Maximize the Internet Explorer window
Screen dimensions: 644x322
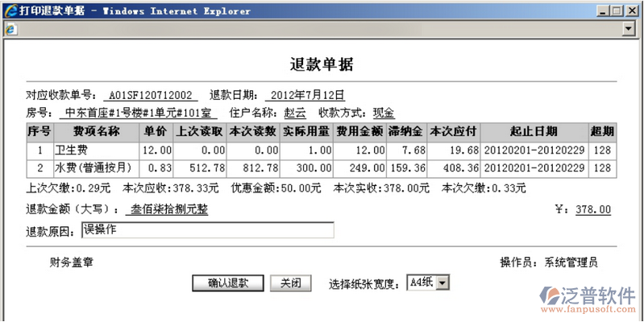616,10
